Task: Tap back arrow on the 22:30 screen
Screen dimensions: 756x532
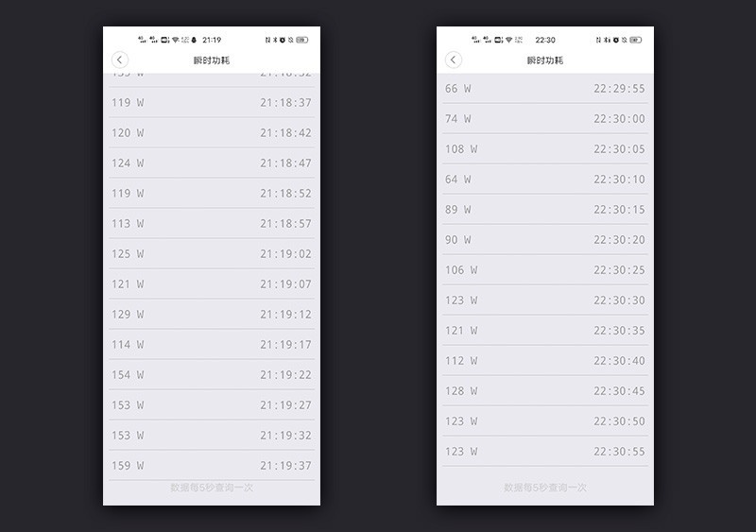Action: [454, 60]
